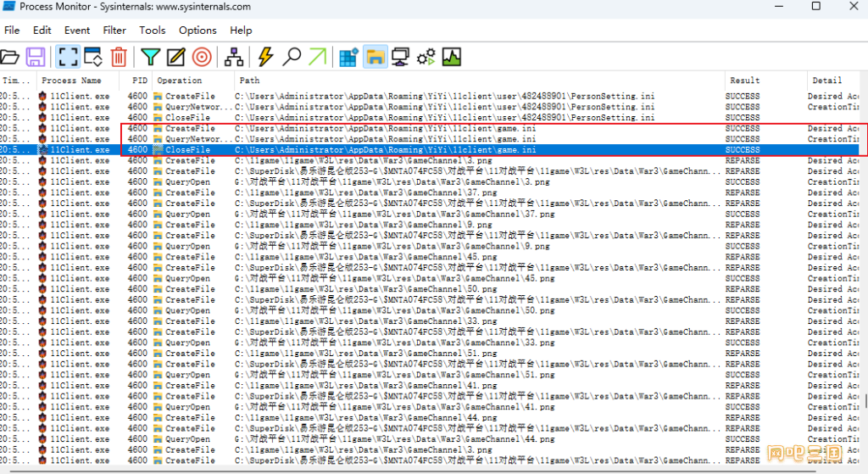Toggle the Autoscroll toolbar icon
Viewport: 868px width, 474px height.
pos(93,57)
